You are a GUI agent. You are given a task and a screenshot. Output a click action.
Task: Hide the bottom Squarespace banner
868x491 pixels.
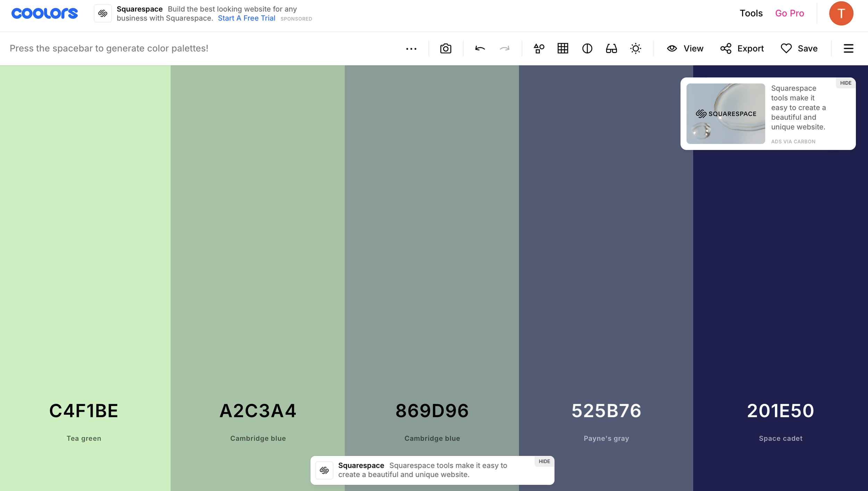(x=544, y=462)
